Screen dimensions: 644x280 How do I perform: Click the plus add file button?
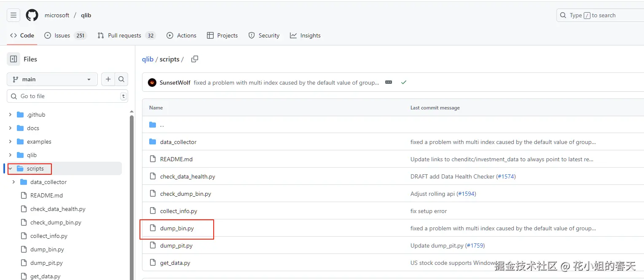(108, 79)
